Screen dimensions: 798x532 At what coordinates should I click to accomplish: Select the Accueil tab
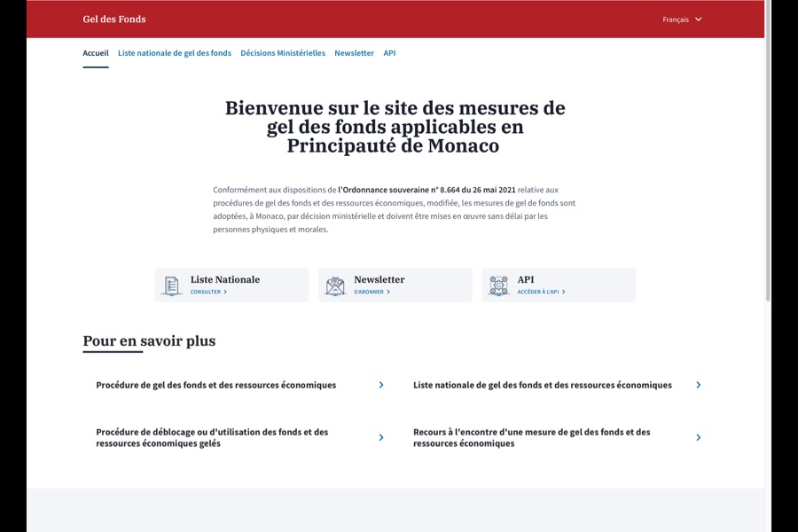click(96, 53)
